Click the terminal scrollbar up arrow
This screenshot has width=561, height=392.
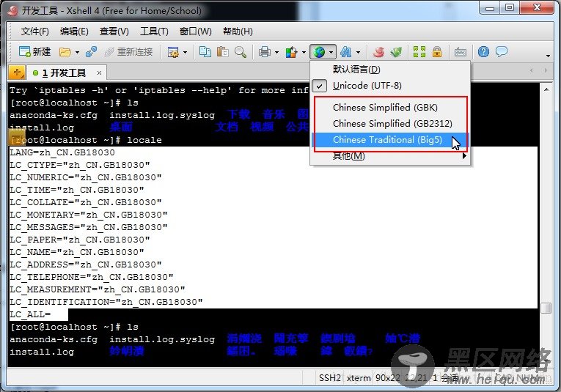pos(546,89)
